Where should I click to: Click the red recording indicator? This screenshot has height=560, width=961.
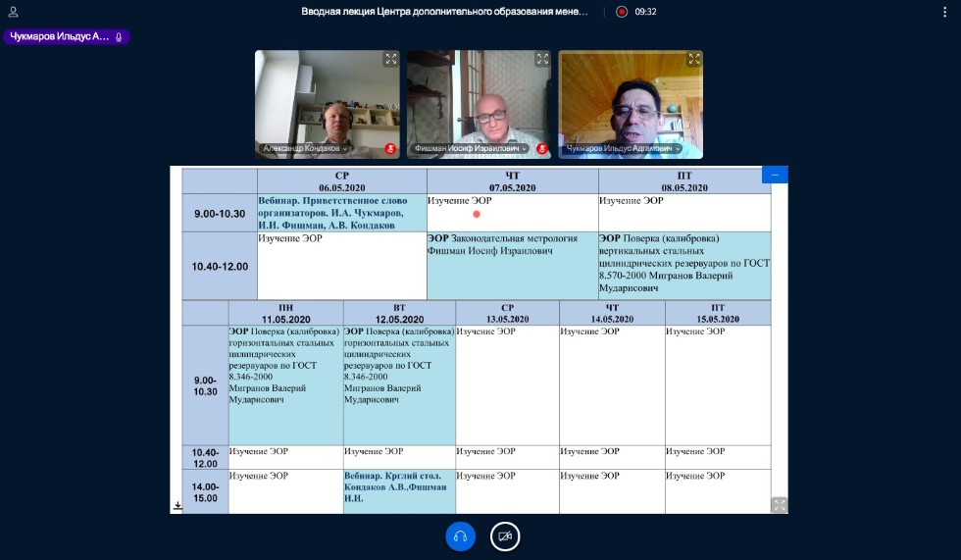pos(622,12)
